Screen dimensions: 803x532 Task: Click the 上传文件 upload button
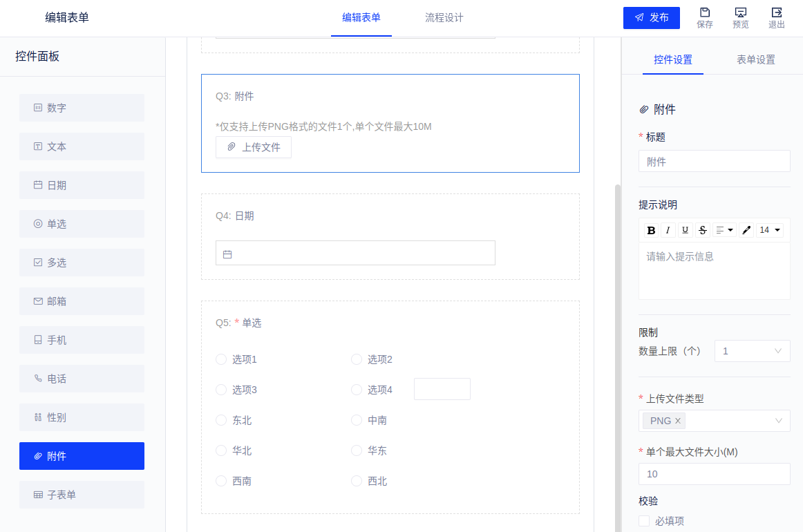click(254, 147)
